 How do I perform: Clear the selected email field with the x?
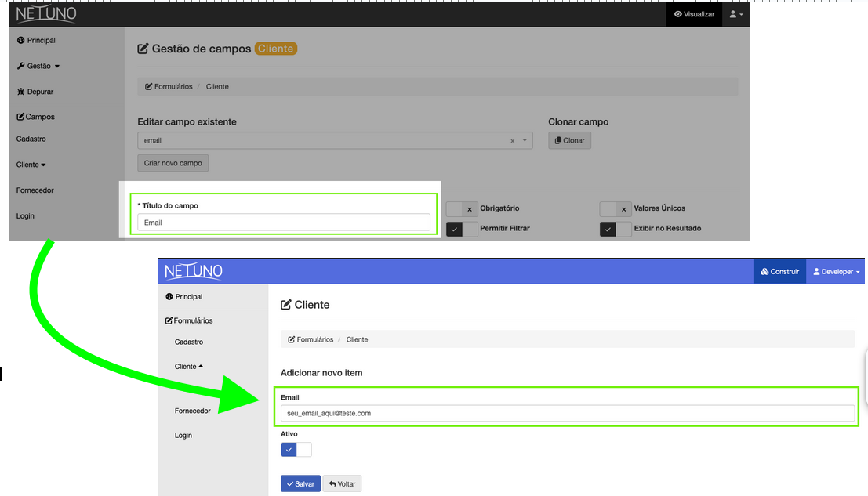[x=513, y=141]
